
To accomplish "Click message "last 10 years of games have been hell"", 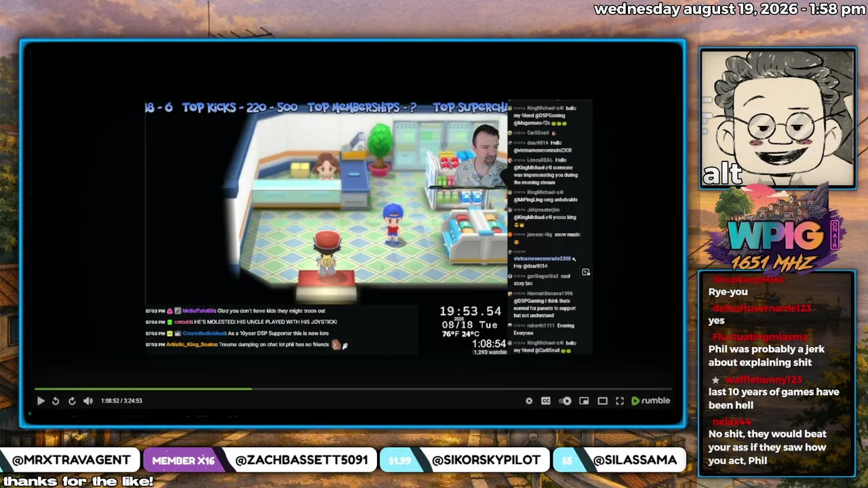I will [774, 399].
